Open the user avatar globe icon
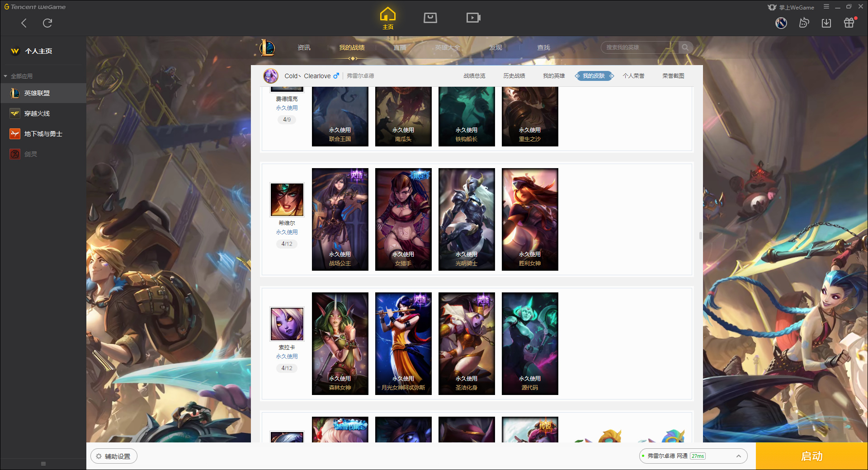The image size is (868, 470). 781,23
